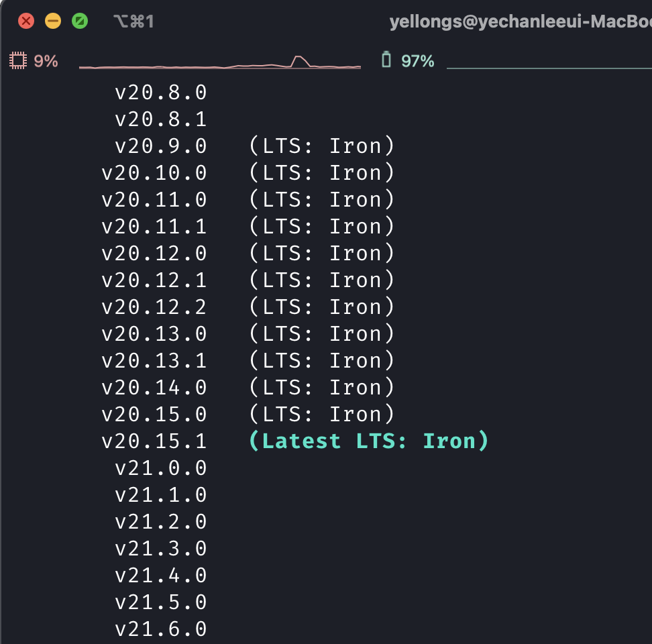This screenshot has width=652, height=644.
Task: Click the v20.12.0 version line
Action: click(154, 253)
